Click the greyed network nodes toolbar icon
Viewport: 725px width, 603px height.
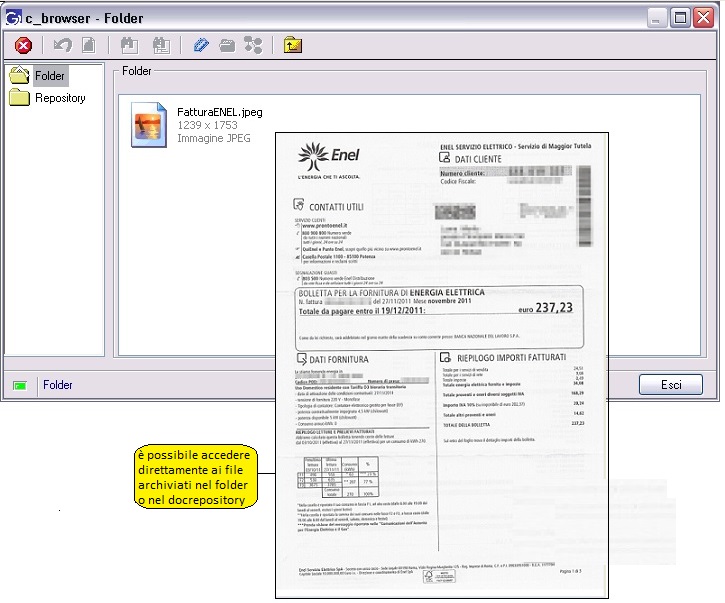point(253,45)
